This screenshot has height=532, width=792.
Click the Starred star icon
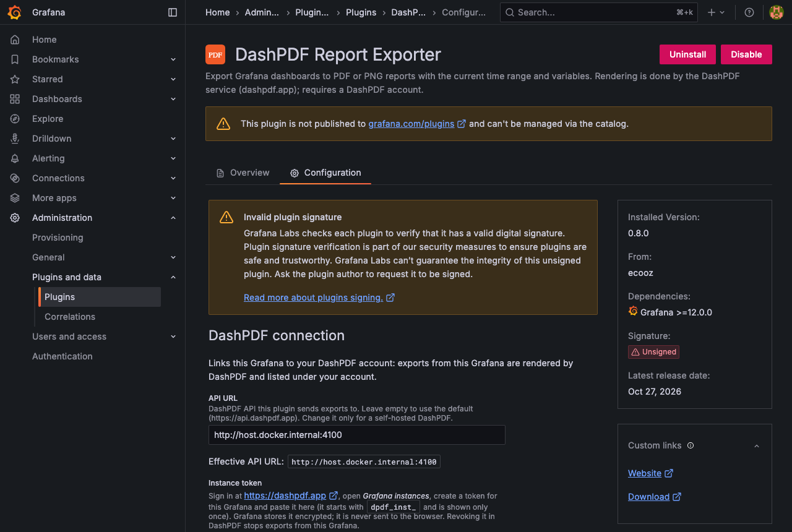point(15,79)
